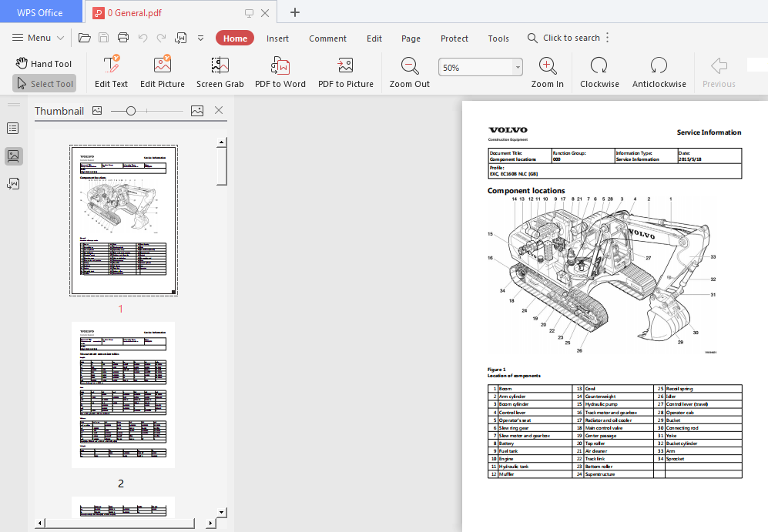Click thumbnail panel scroll right arrow
The image size is (768, 532).
click(210, 524)
